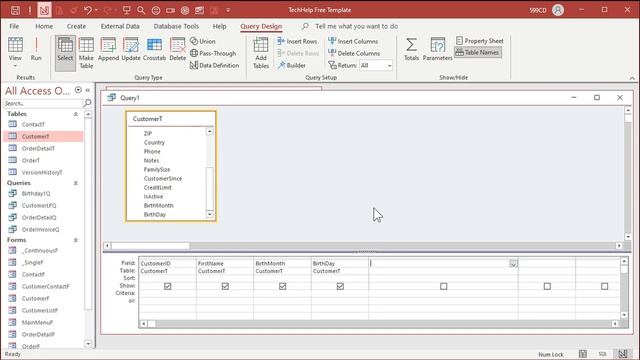Collapse the Tables group in navigation pane

pyautogui.click(x=76, y=114)
